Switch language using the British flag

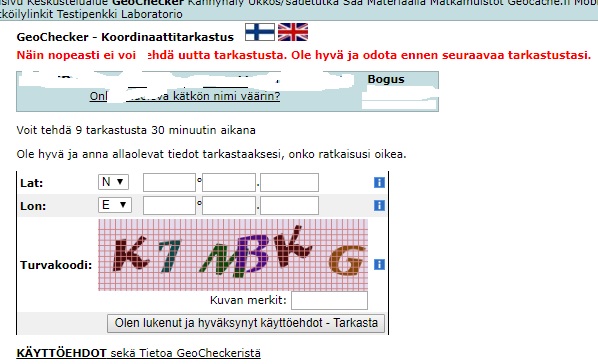point(293,32)
